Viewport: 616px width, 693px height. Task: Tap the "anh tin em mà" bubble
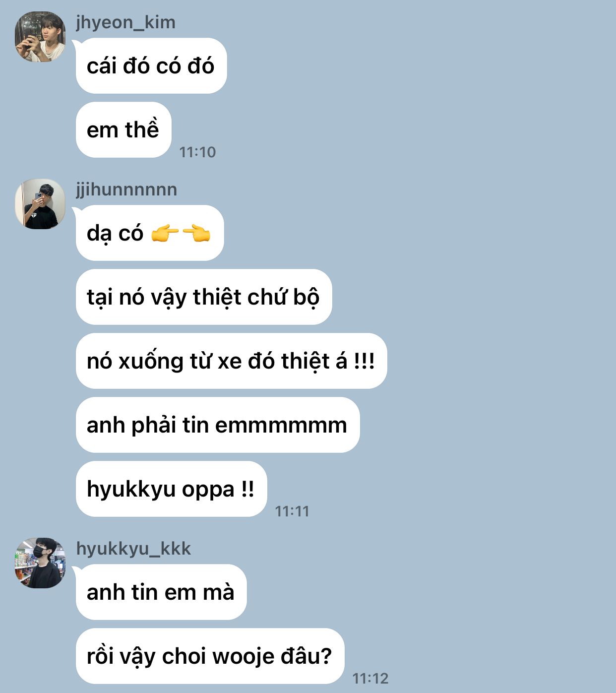(161, 592)
